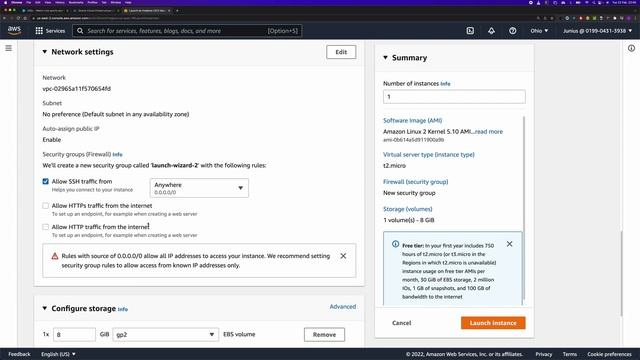The height and width of the screenshot is (360, 640).
Task: Open Virtual server type summary link
Action: (429, 154)
